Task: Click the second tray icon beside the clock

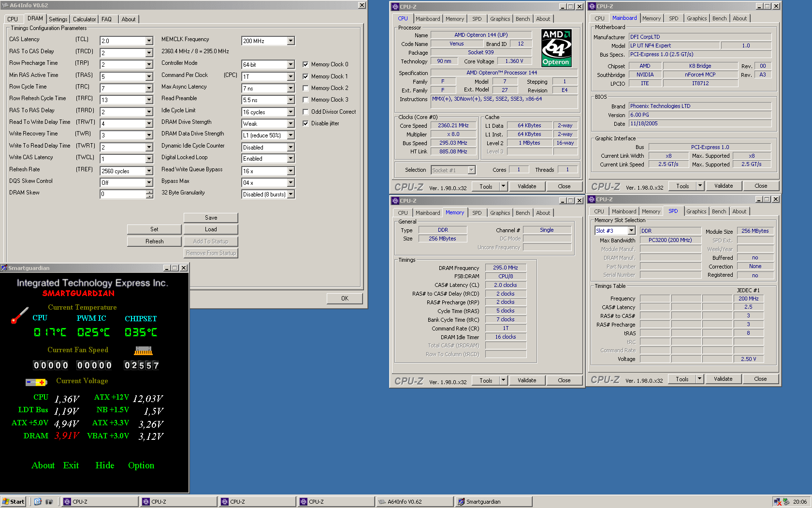Action: (786, 502)
